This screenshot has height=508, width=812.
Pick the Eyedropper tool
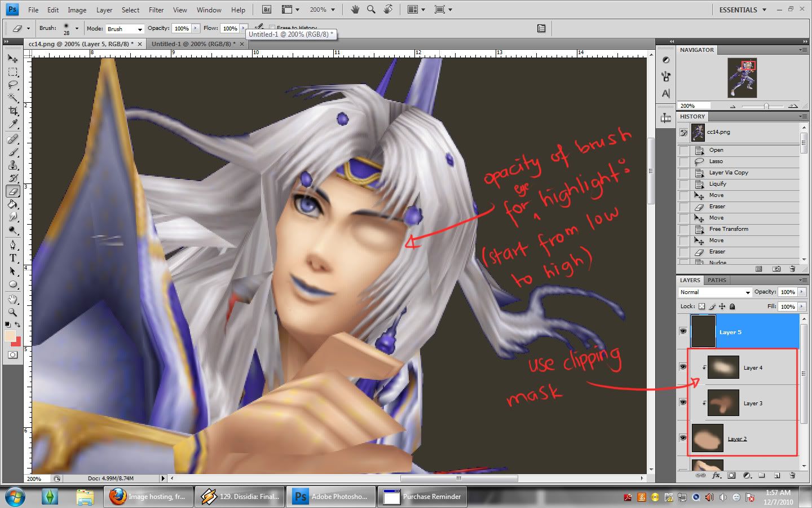click(13, 124)
